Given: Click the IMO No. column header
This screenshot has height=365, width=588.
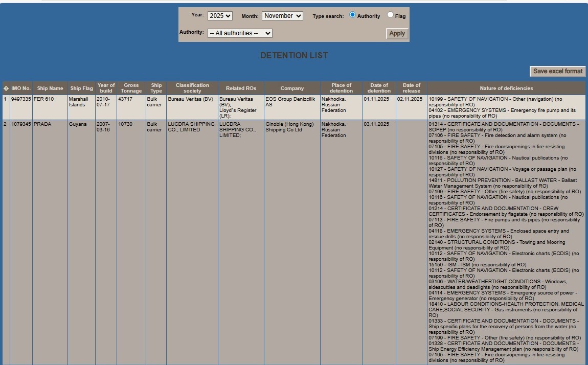Looking at the screenshot, I should [x=21, y=88].
